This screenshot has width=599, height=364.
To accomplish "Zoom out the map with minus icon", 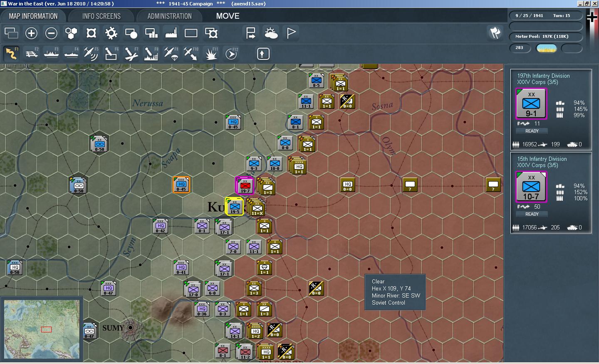I will (x=51, y=33).
